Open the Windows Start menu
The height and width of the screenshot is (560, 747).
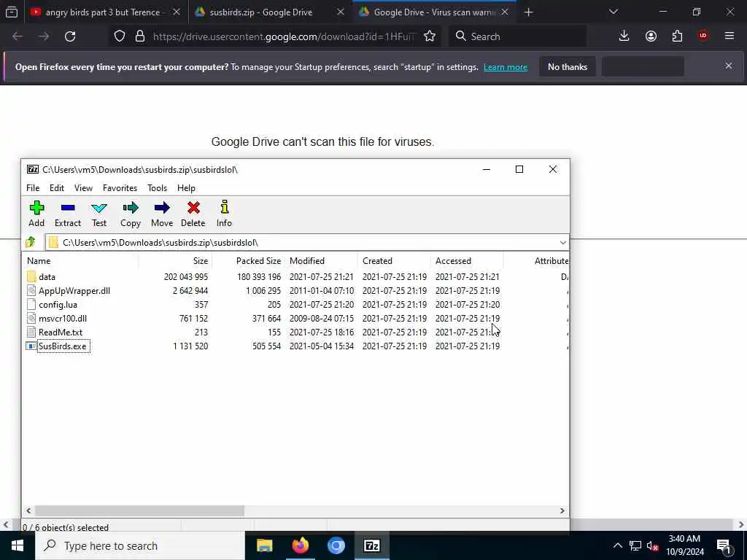[18, 545]
